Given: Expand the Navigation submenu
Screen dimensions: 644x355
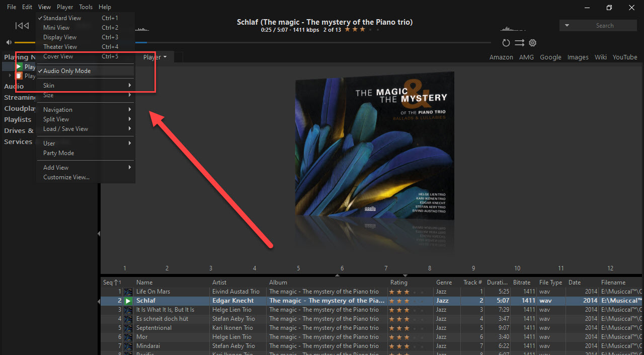Looking at the screenshot, I should pos(86,110).
